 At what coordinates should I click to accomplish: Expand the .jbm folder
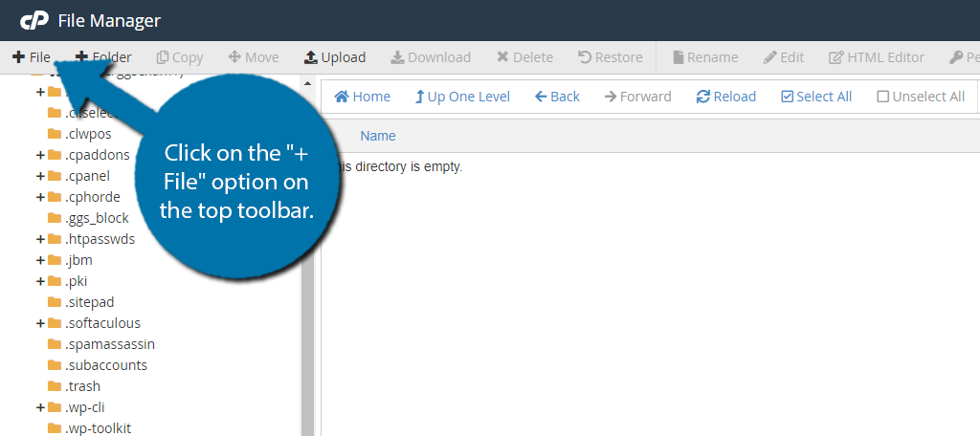point(40,260)
